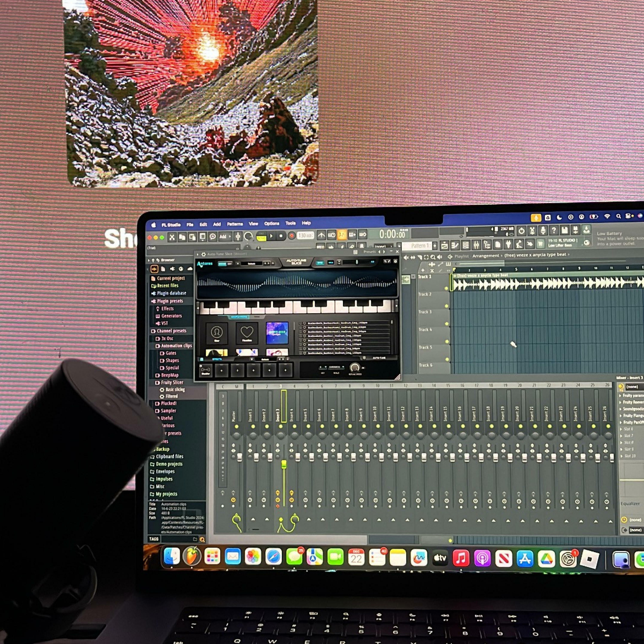Open the mixer view icon
644x644 pixels.
pos(476,245)
